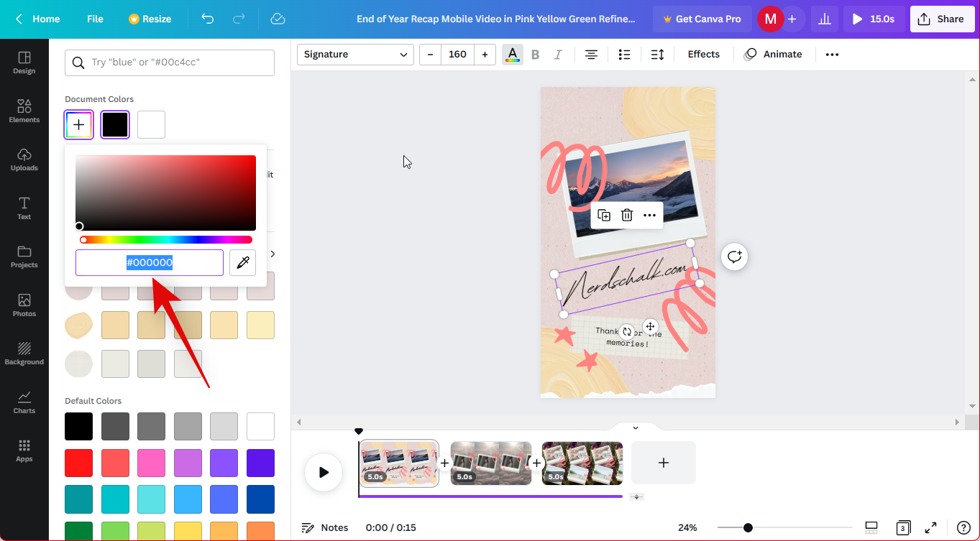Select the first page thumbnail in timeline
Screen dimensions: 980x541
click(399, 463)
